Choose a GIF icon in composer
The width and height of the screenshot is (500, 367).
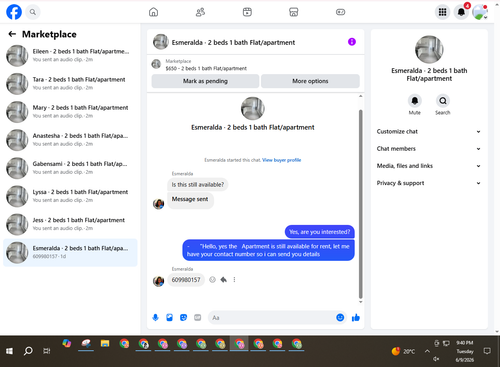coord(198,318)
